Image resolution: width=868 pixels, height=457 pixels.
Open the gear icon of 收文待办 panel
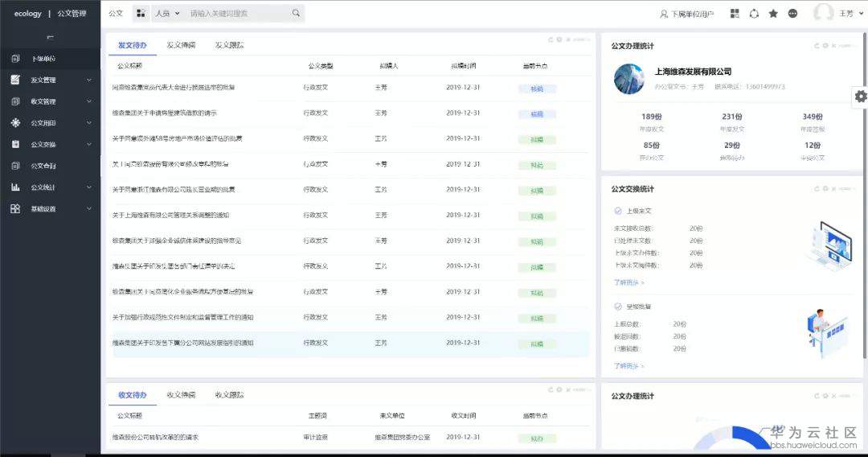[559, 390]
